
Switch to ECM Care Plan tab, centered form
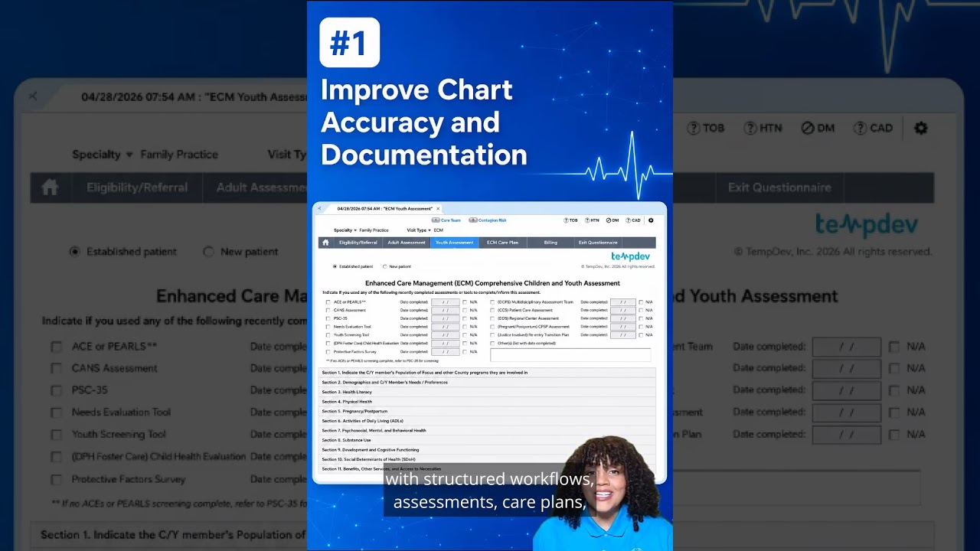(x=502, y=243)
